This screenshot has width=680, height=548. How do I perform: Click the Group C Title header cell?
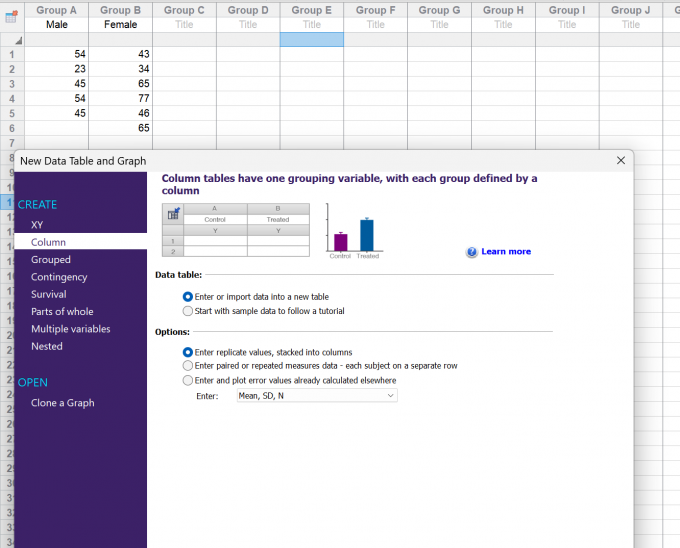[x=184, y=25]
